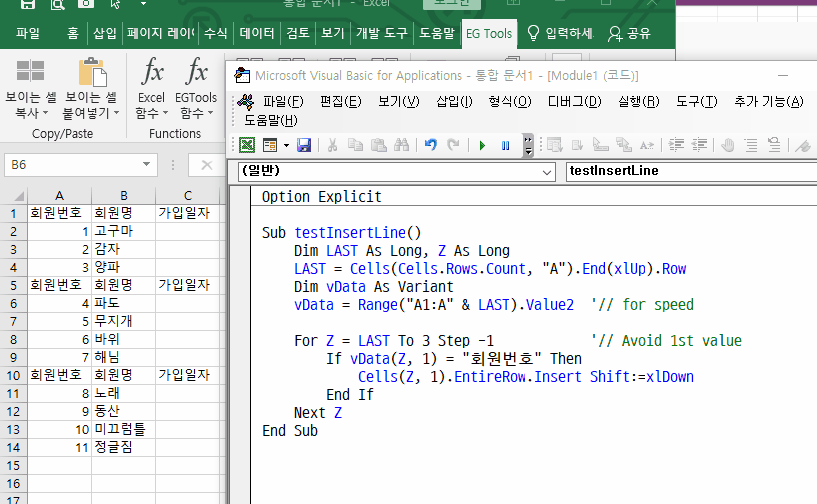
Task: Select row 10 header in Excel
Action: [14, 375]
